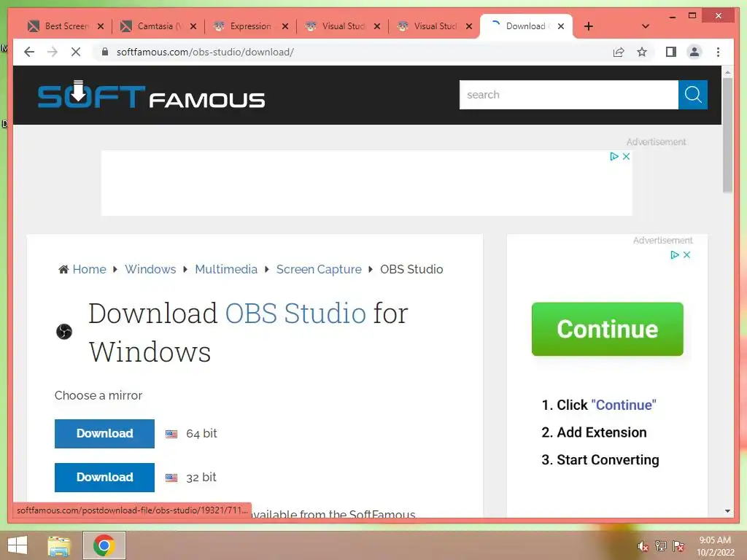
Task: Click the network tray icon
Action: 661,546
